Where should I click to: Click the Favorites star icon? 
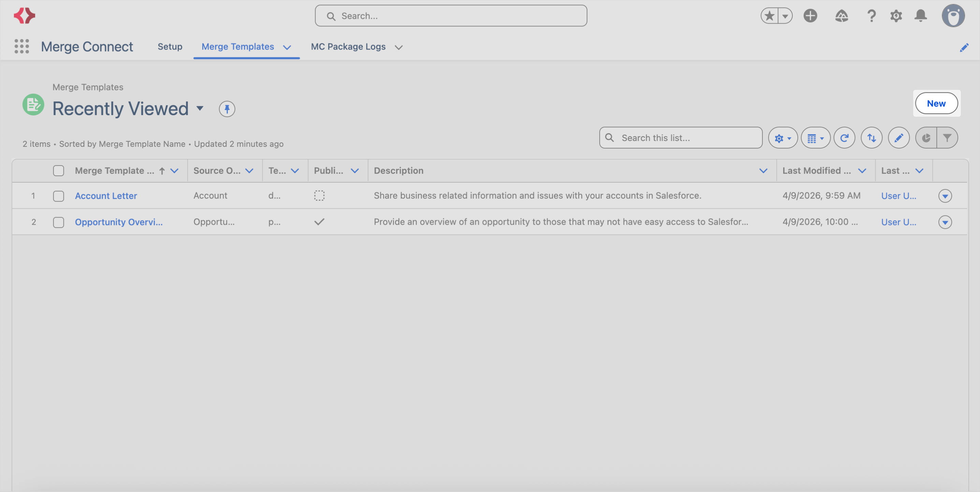click(x=769, y=16)
